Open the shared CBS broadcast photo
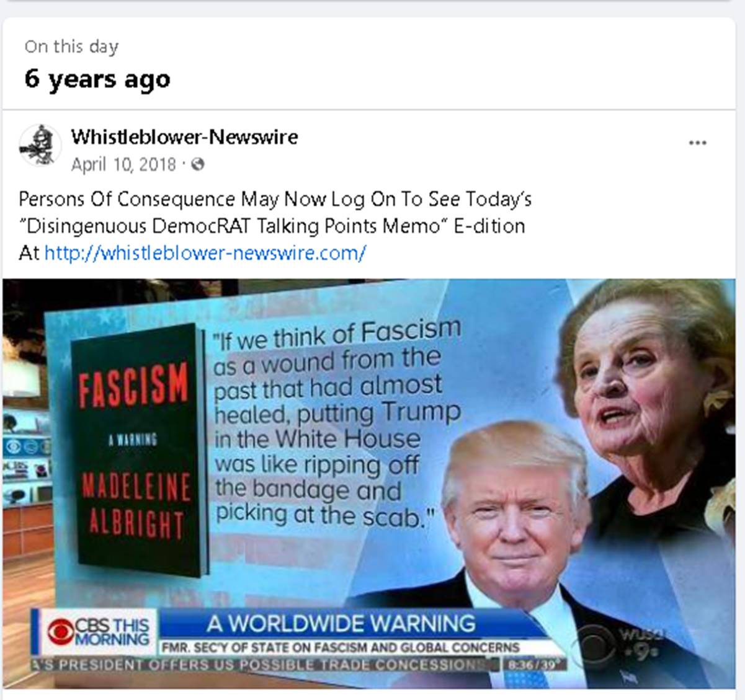The width and height of the screenshot is (745, 700). (369, 484)
